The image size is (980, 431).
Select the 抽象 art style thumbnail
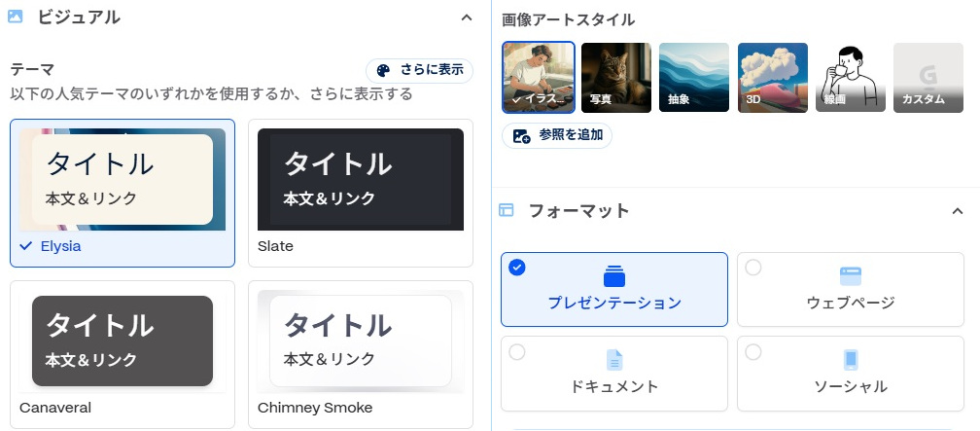click(694, 77)
